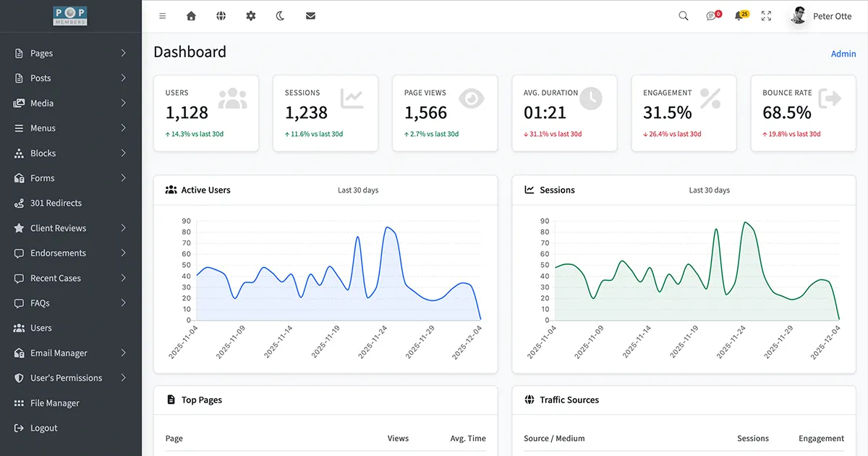Open the home icon in top bar
868x456 pixels.
point(191,16)
